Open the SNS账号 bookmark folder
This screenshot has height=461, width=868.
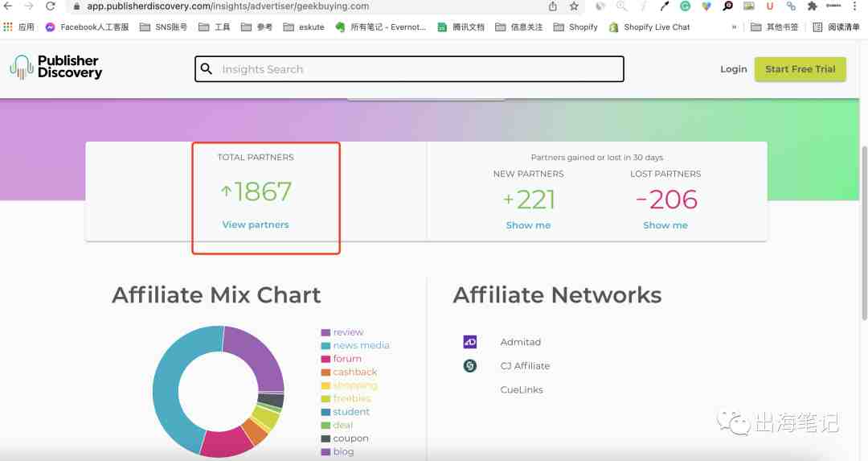(163, 27)
